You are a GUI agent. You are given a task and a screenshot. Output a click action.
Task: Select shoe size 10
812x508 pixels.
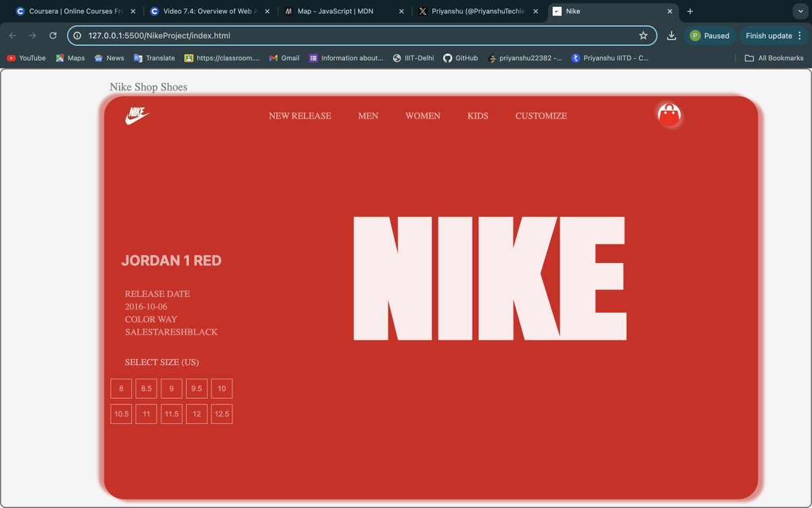(x=222, y=389)
